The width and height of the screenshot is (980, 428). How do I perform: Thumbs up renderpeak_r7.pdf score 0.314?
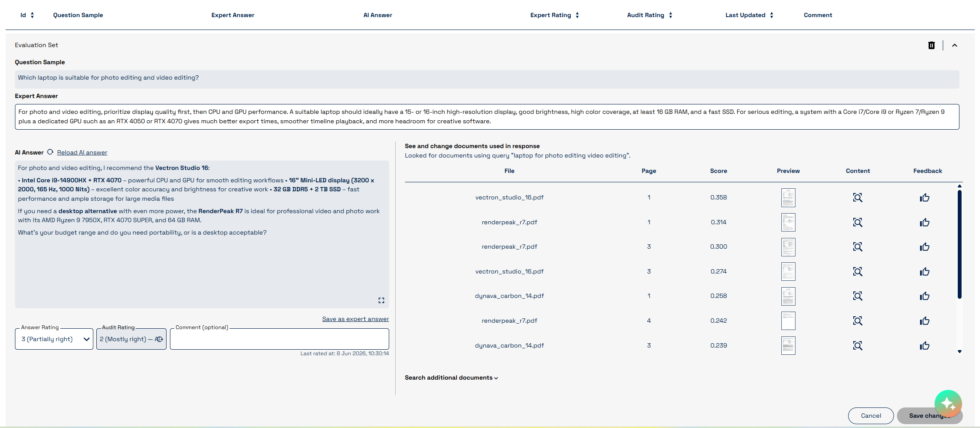(925, 222)
